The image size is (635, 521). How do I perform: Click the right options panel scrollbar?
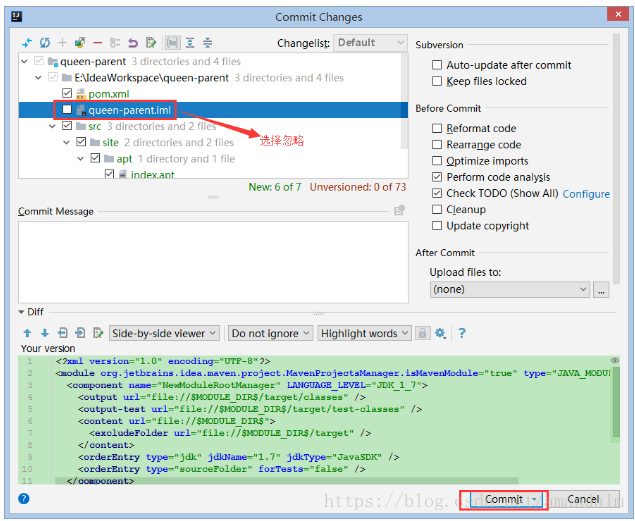click(616, 158)
